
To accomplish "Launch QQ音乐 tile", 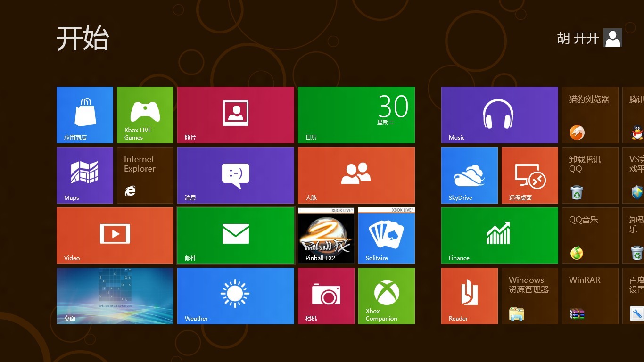I will coord(590,236).
